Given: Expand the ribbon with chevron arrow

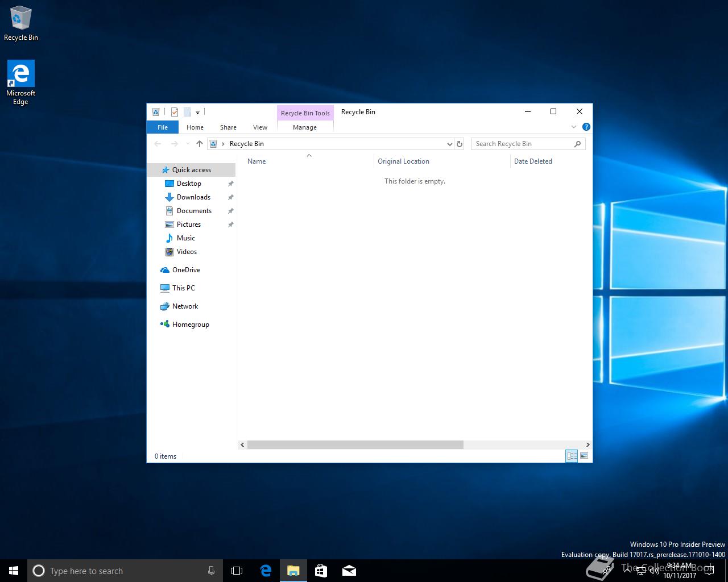Looking at the screenshot, I should click(x=573, y=127).
